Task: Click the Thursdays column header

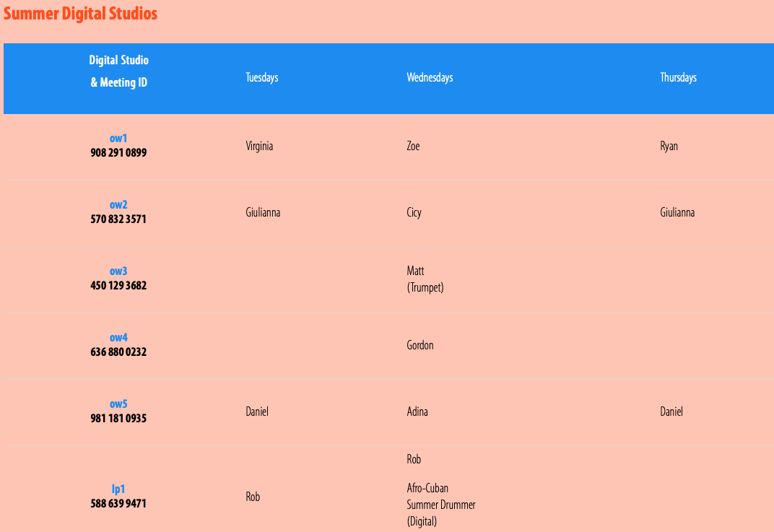Action: (678, 77)
